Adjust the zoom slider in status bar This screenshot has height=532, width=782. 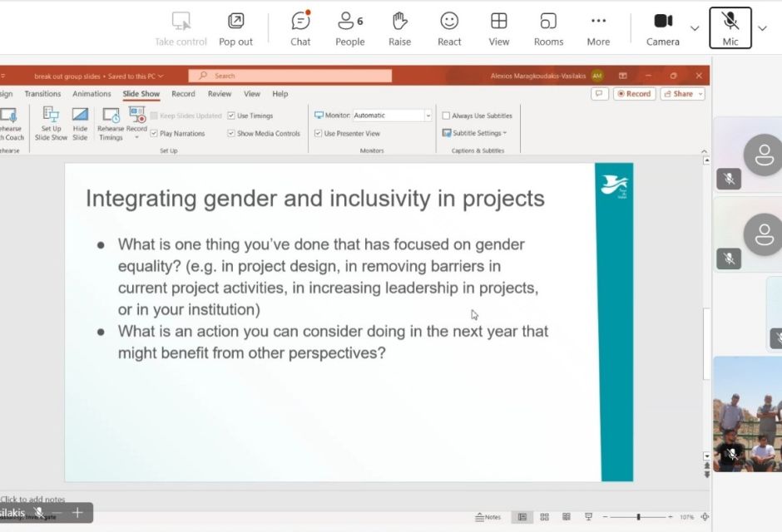638,517
